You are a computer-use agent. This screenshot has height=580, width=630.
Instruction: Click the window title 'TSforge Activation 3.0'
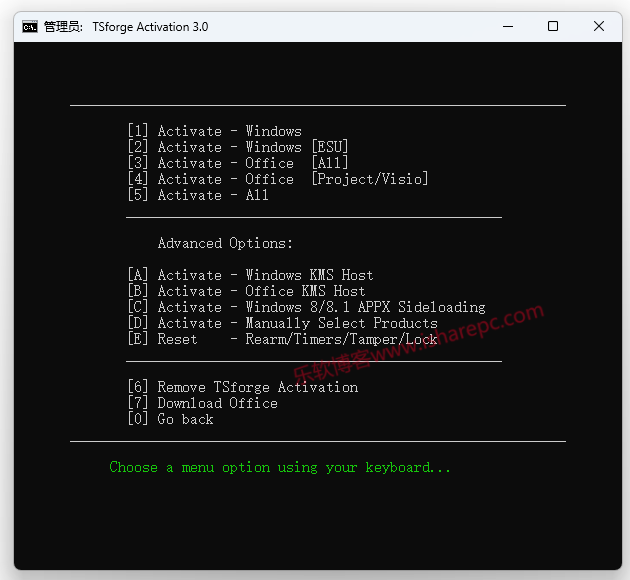(150, 27)
